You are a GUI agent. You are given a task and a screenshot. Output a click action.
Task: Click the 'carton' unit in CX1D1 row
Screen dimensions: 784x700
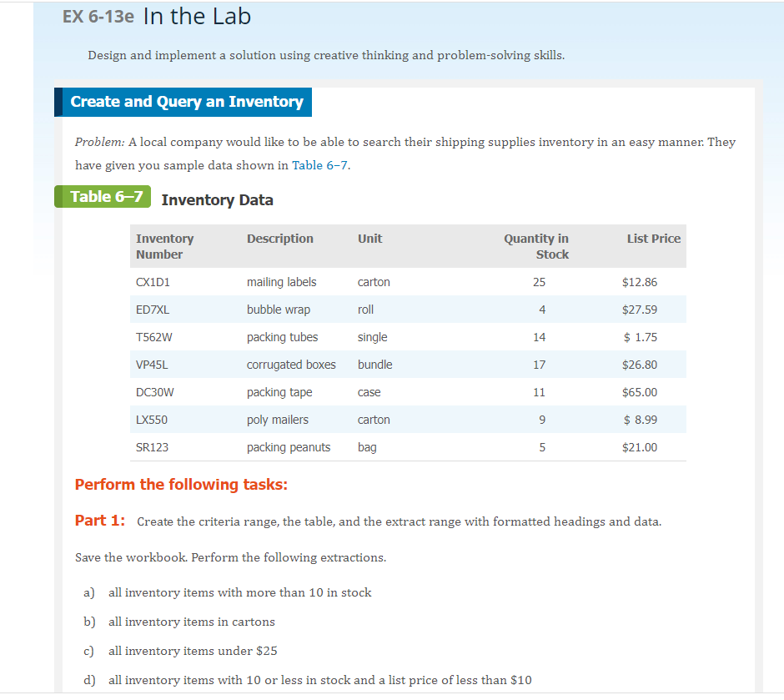click(374, 282)
